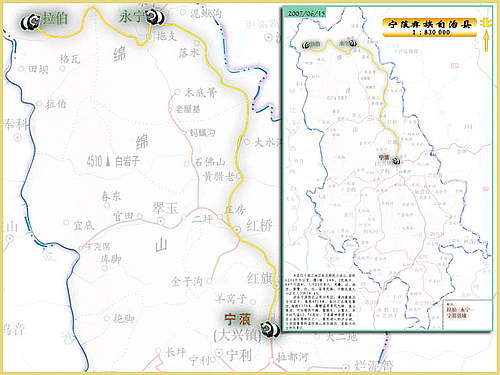Screen dimensions: 500x375
Task: Click the 白岩子 4510 mountain peak triangle
Action: (x=108, y=162)
